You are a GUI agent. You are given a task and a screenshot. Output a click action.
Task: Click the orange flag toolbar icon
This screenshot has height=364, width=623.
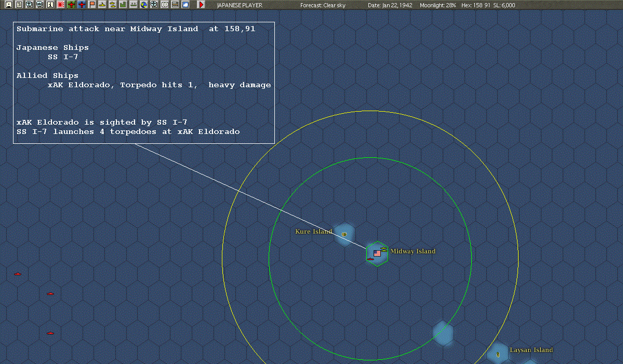(x=92, y=5)
